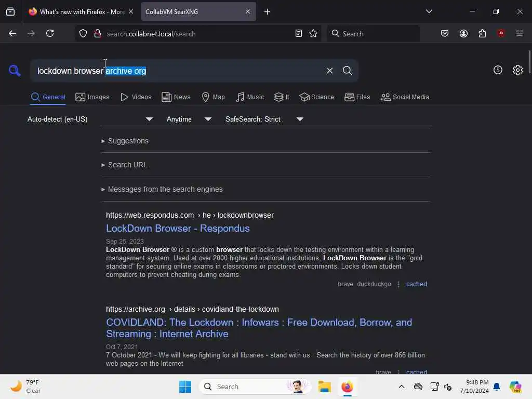Select the Videos search category
532x399 pixels.
click(x=136, y=97)
